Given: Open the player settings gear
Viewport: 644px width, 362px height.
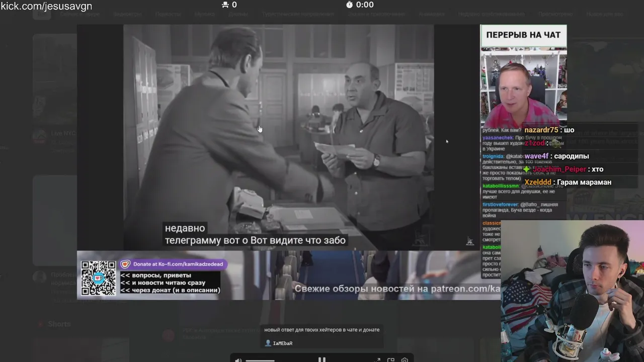Looking at the screenshot, I should click(405, 360).
